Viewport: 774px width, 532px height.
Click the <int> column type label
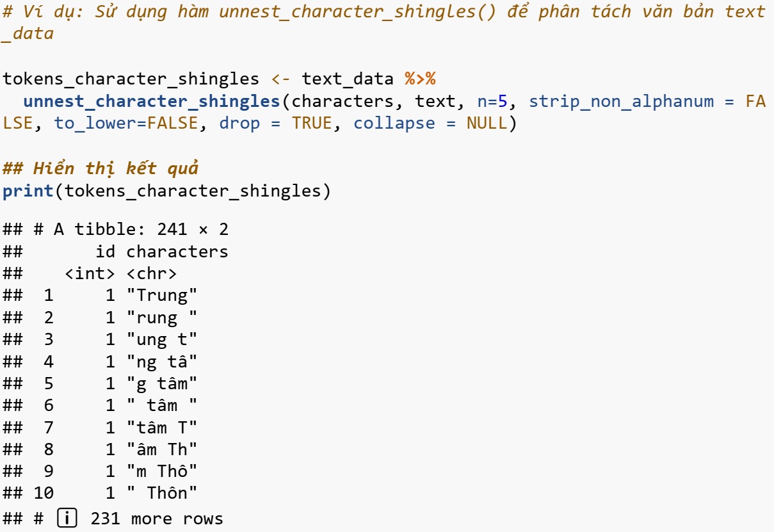coord(90,273)
